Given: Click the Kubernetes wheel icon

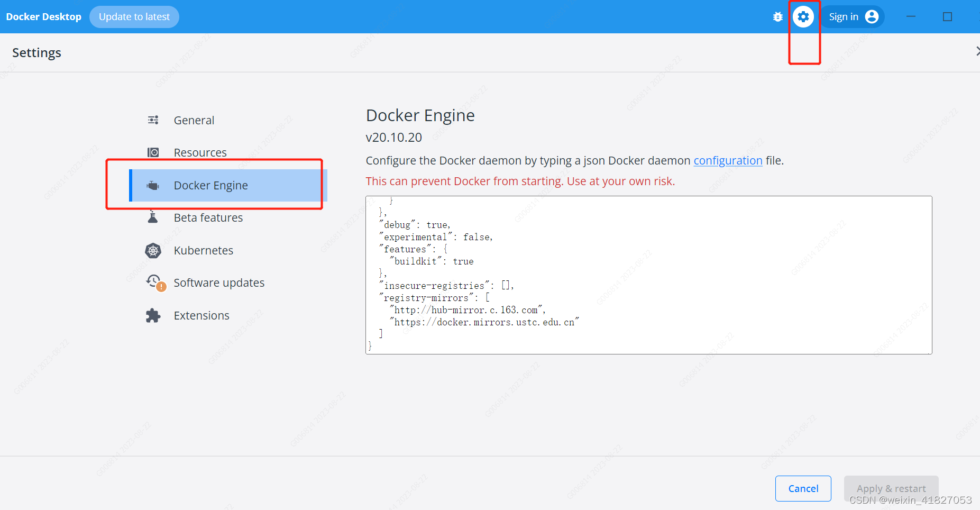Looking at the screenshot, I should tap(153, 250).
